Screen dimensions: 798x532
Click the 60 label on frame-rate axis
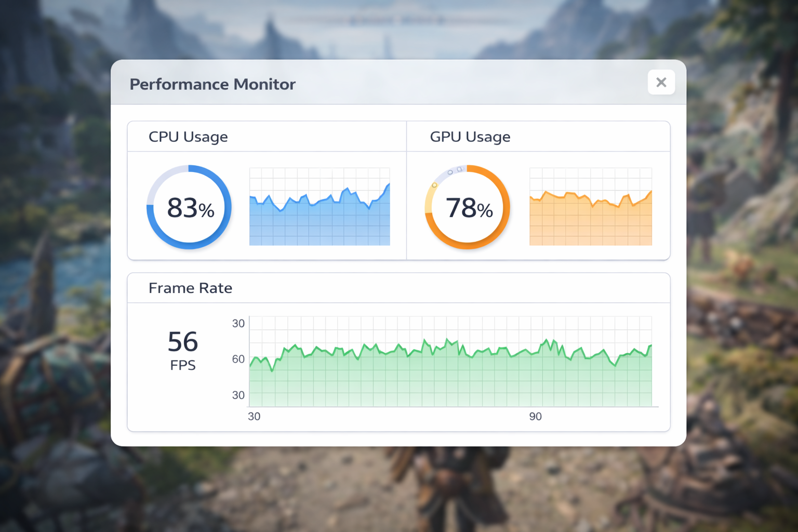(x=238, y=359)
